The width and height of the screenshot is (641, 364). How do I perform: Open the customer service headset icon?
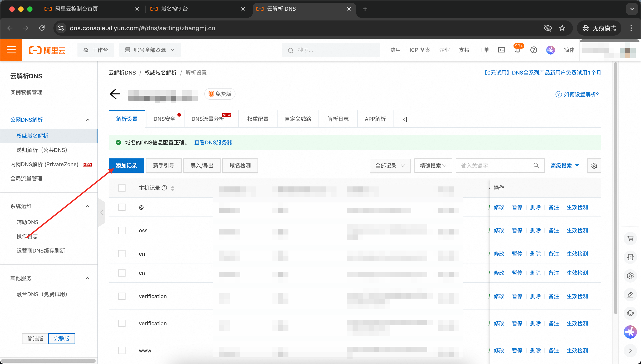(x=630, y=313)
